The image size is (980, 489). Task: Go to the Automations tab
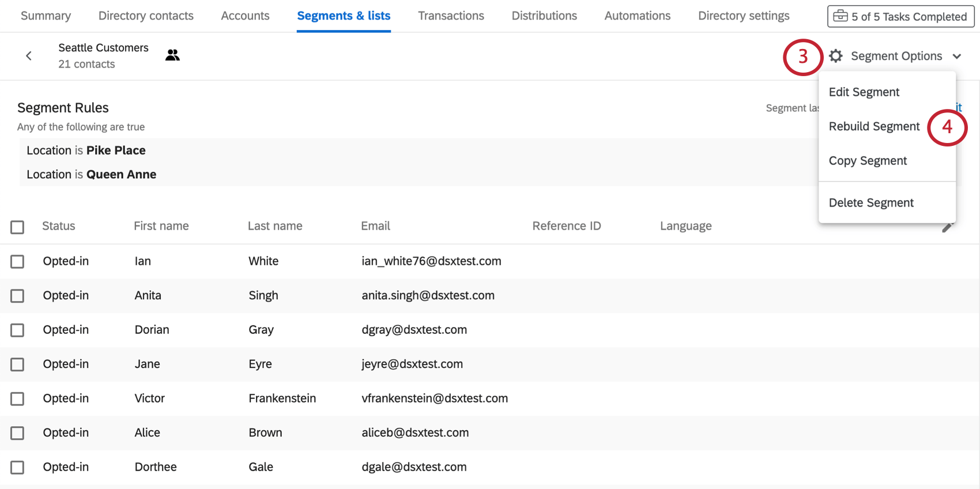point(637,16)
